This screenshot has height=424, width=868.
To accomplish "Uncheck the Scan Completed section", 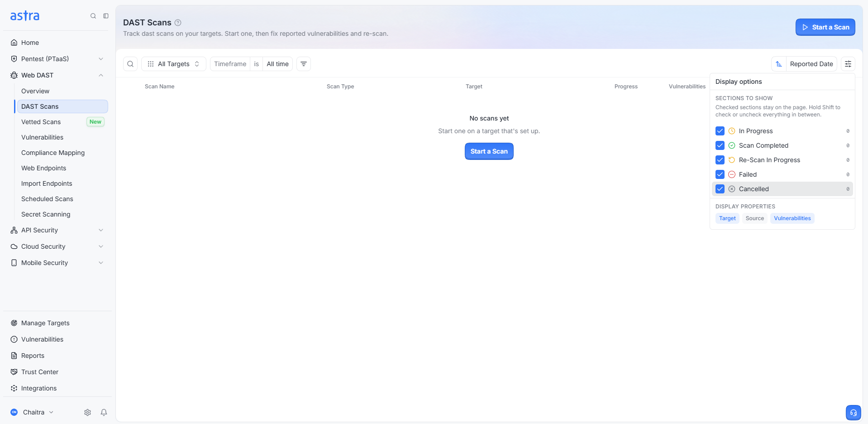I will [720, 145].
